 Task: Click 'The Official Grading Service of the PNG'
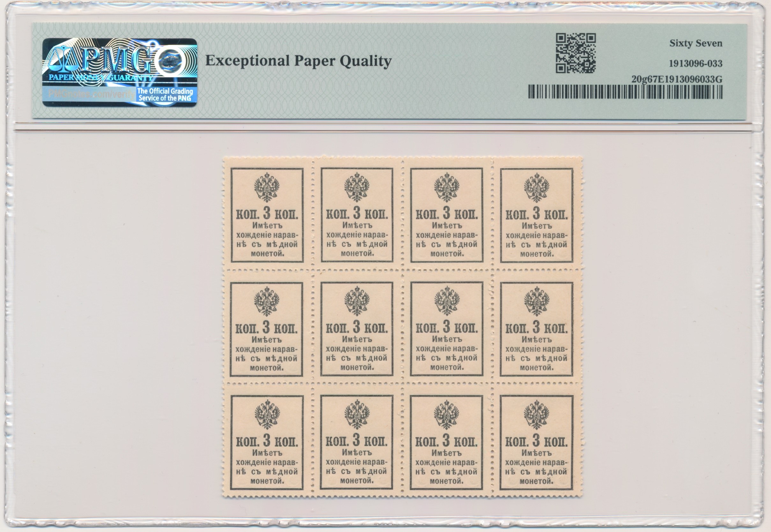165,94
